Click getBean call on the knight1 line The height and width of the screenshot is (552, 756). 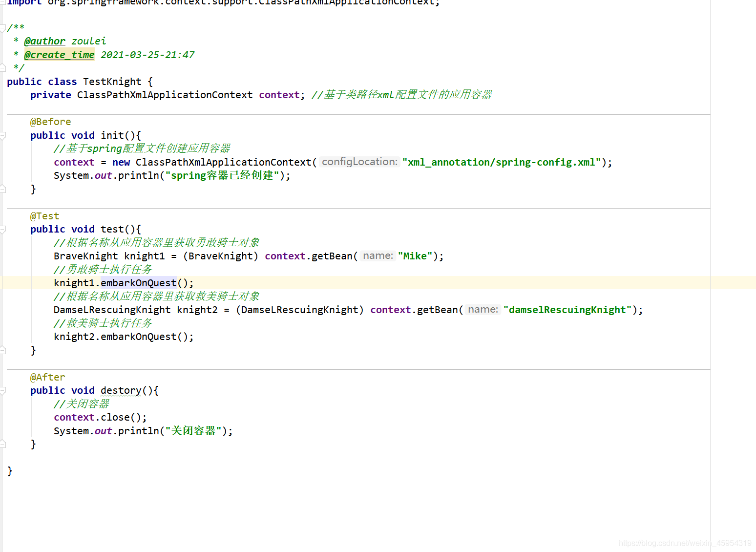pyautogui.click(x=332, y=256)
